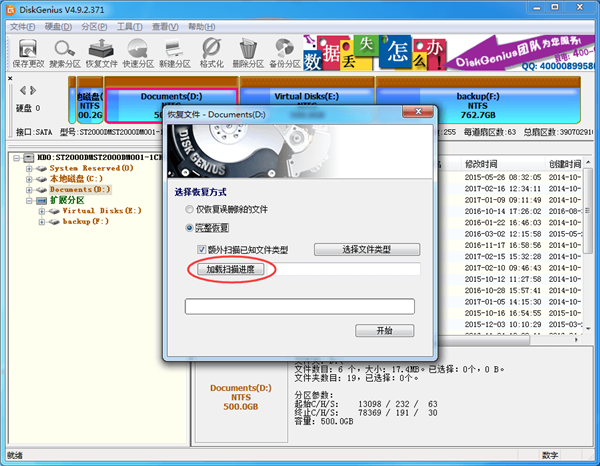Collapse the 扩展分区 tree node

[29, 200]
